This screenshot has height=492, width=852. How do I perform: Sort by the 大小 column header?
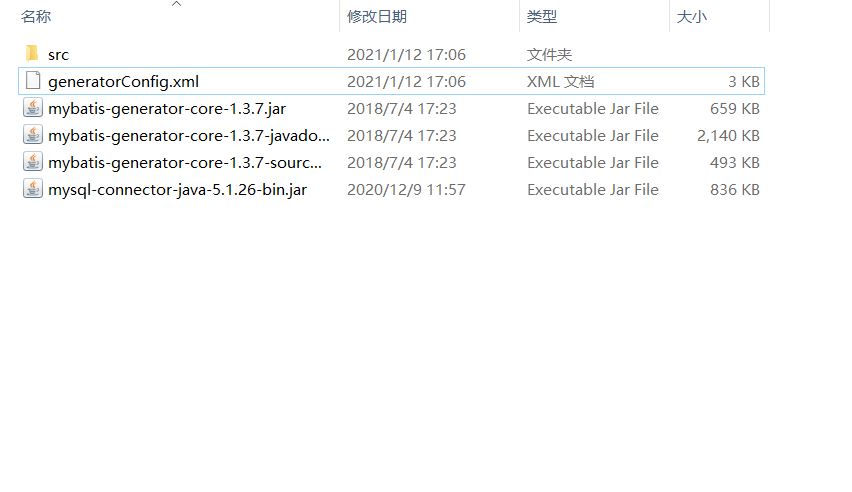[692, 17]
